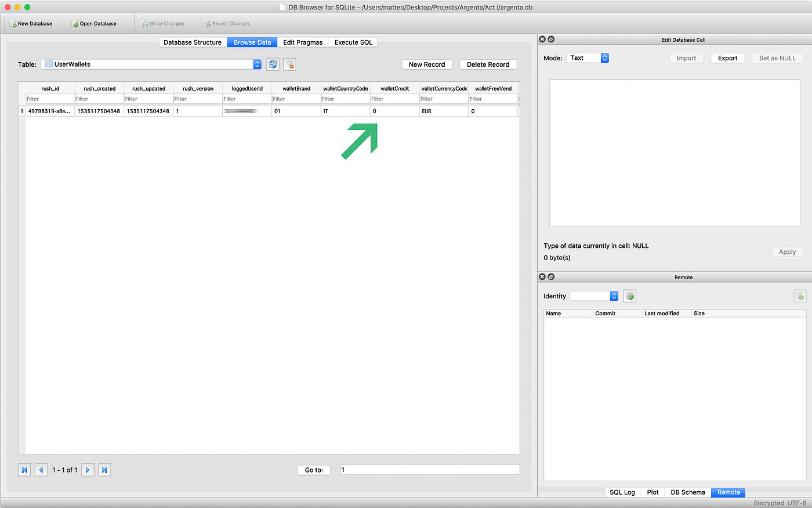
Task: Click the push database icon in Remote panel
Action: (800, 296)
